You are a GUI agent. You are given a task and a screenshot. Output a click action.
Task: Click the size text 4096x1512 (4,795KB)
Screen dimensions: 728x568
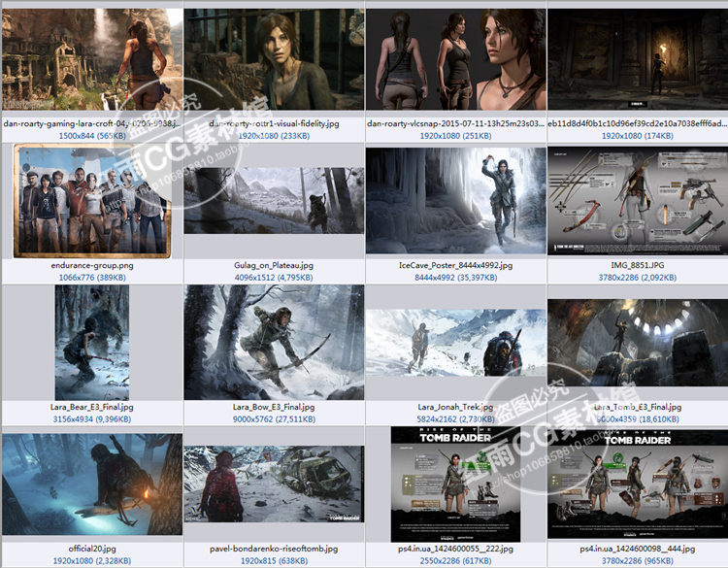274,278
